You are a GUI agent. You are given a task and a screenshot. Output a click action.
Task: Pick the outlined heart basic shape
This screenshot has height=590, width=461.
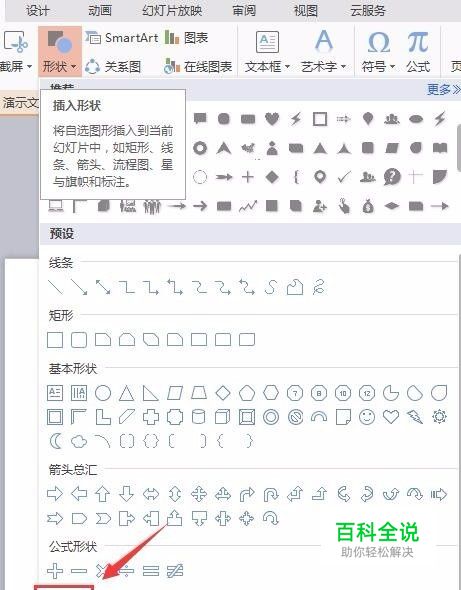tap(391, 417)
